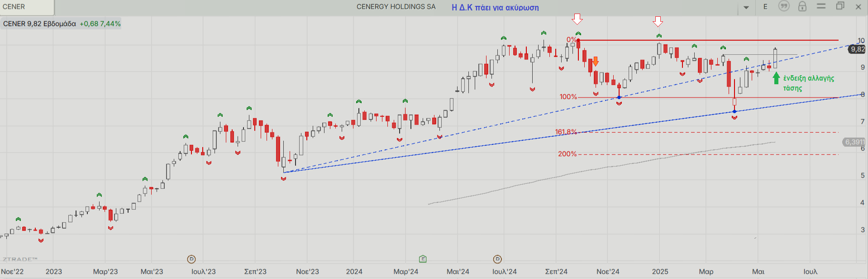Select the Fibonacci 161,8% level label
Viewport: 868px width, 279px height.
coord(566,132)
